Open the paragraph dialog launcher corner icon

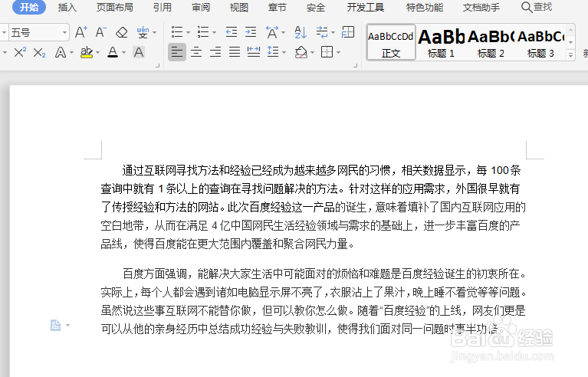tap(356, 66)
